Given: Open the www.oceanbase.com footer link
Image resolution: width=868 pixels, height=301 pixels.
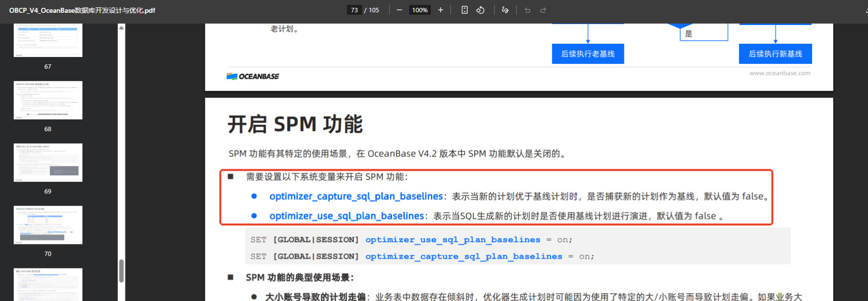Looking at the screenshot, I should coord(780,73).
